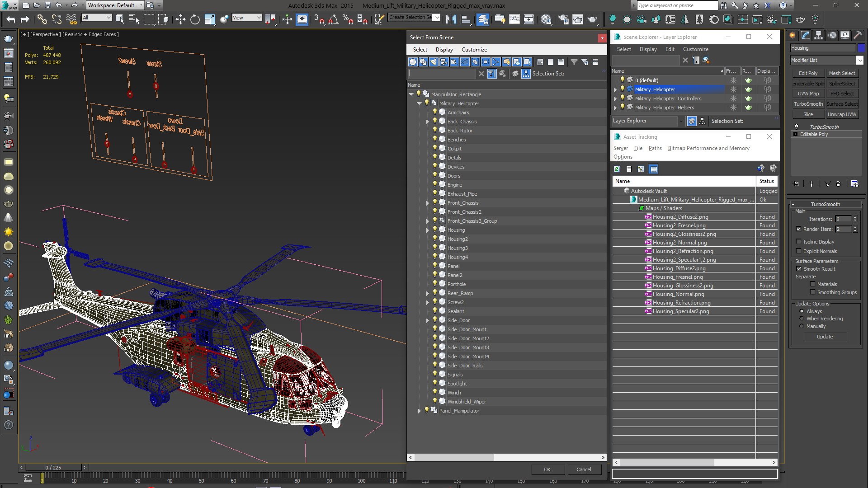Expand the Panel_Manipulator tree node
The height and width of the screenshot is (488, 868).
(419, 411)
